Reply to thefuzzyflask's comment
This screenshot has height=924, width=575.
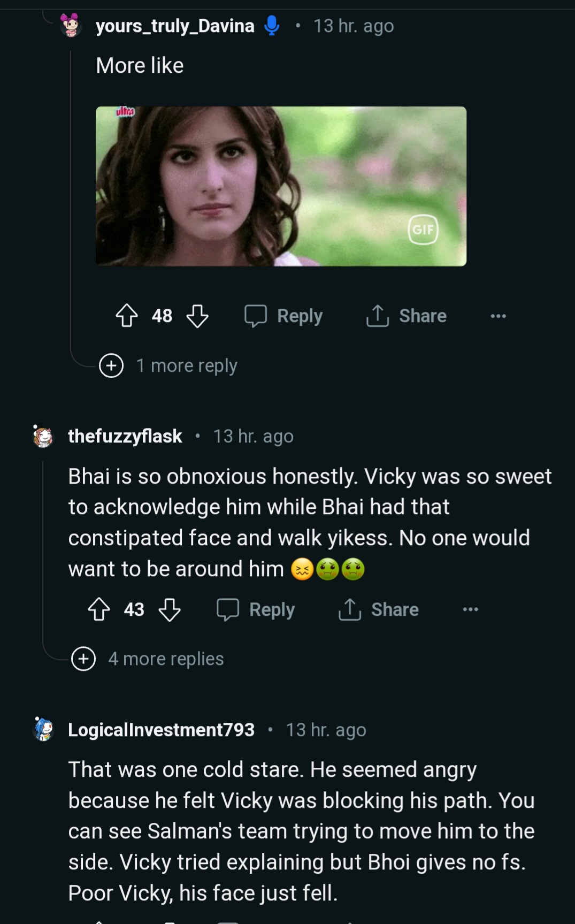256,609
